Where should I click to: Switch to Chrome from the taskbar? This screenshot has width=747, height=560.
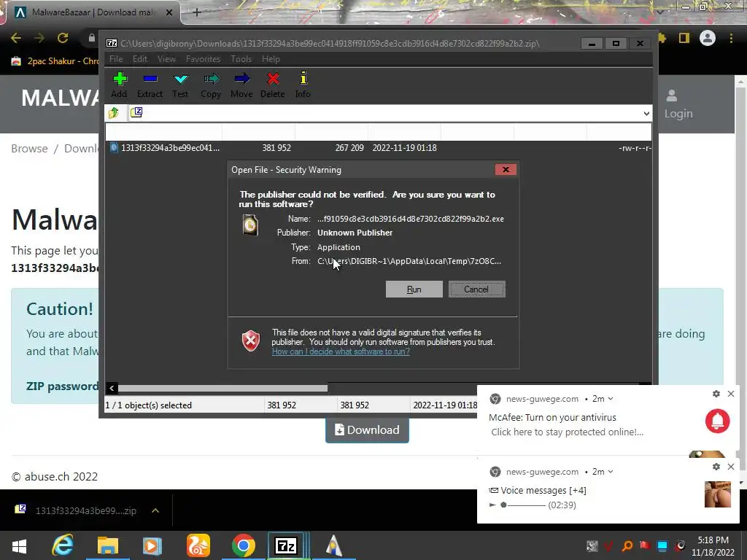(x=244, y=545)
